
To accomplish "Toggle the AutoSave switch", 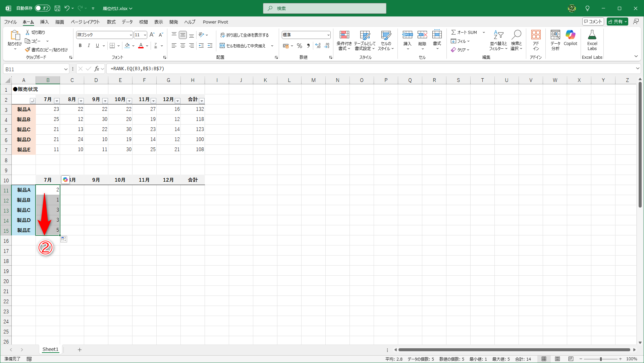I will 43,8.
